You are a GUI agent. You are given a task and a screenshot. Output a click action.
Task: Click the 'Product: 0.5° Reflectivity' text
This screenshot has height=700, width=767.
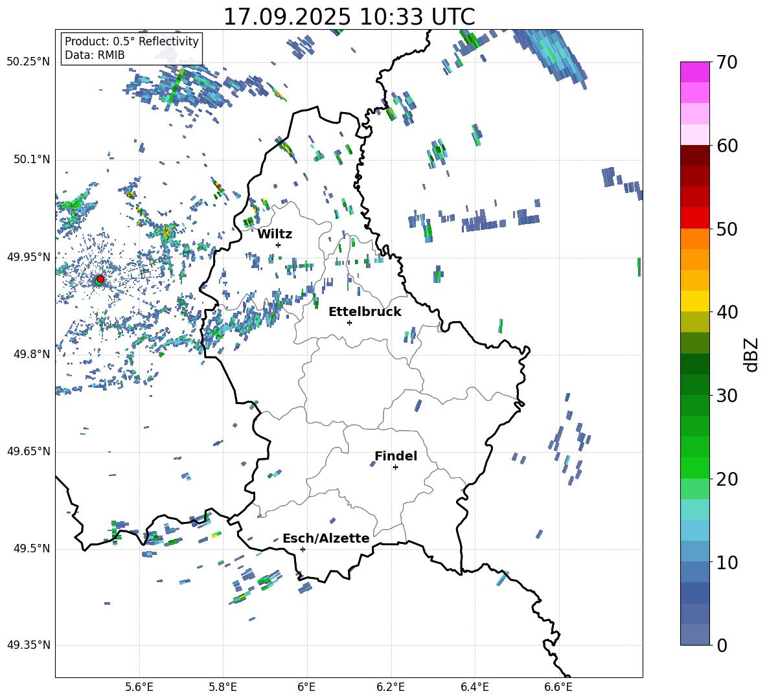coord(132,41)
